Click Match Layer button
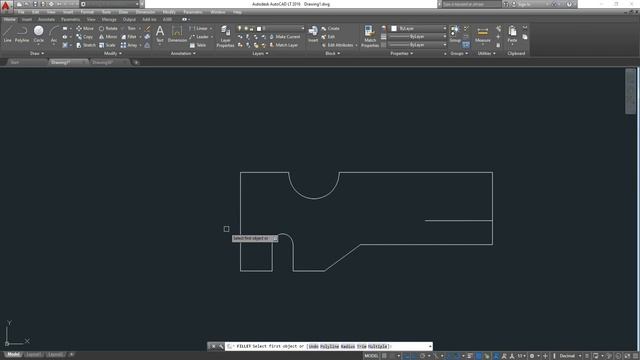The height and width of the screenshot is (360, 640). tap(284, 45)
